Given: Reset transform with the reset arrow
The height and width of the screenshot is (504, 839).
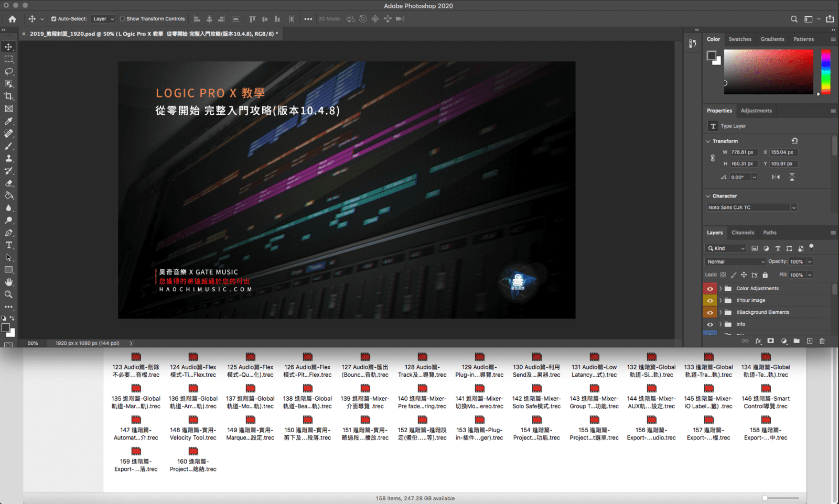Looking at the screenshot, I should point(794,141).
